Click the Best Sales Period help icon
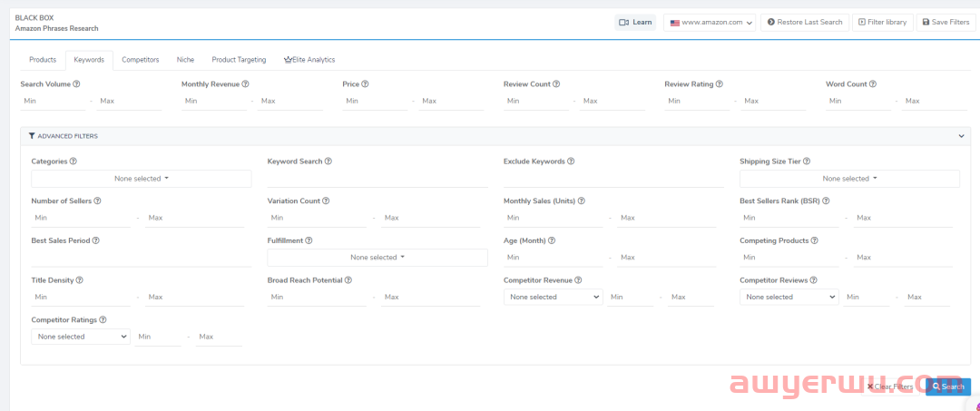 pyautogui.click(x=95, y=240)
